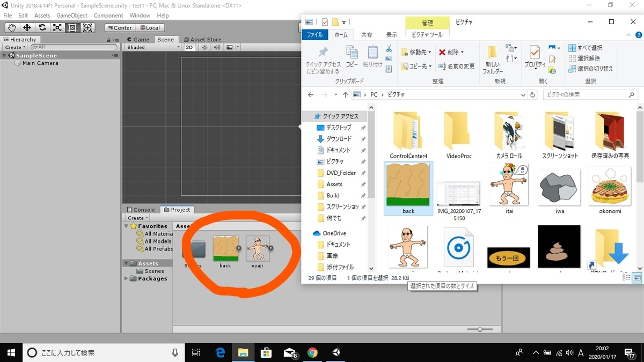
Task: Open ダウンロード in Quick Access
Action: click(x=339, y=139)
